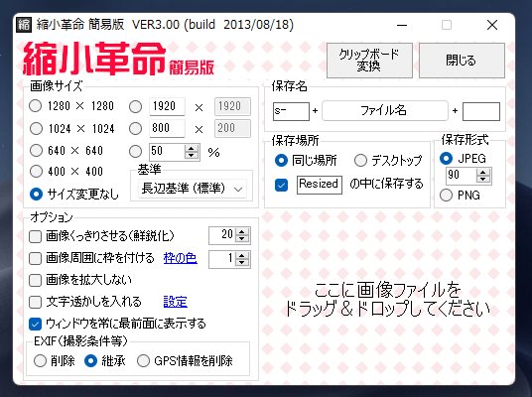Screen dimensions: 532x397
Task: Increase JPEG quality with up arrow
Action: [x=483, y=172]
